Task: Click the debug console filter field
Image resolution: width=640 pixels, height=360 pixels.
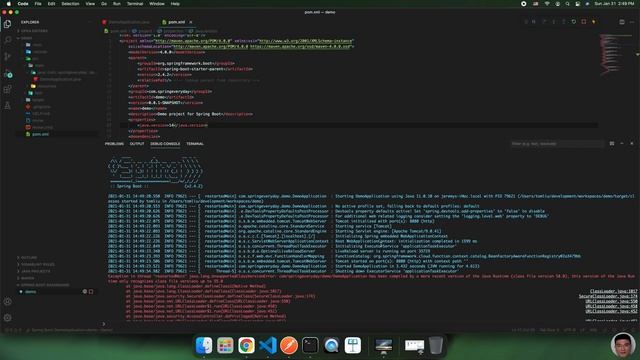Action: pos(557,144)
